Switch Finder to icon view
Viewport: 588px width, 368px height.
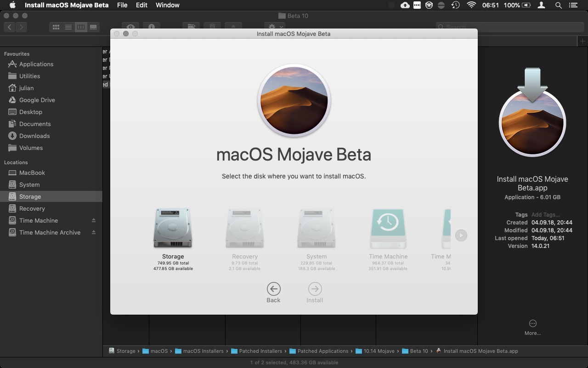(x=56, y=27)
